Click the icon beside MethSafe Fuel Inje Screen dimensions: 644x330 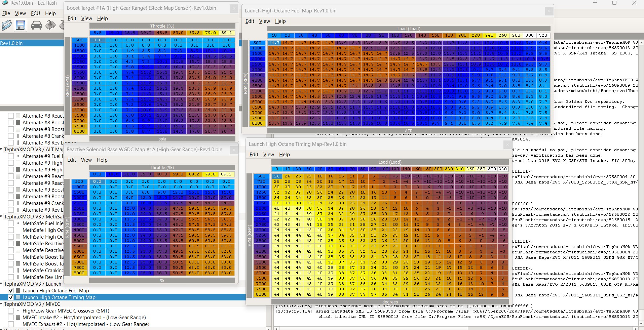click(18, 223)
